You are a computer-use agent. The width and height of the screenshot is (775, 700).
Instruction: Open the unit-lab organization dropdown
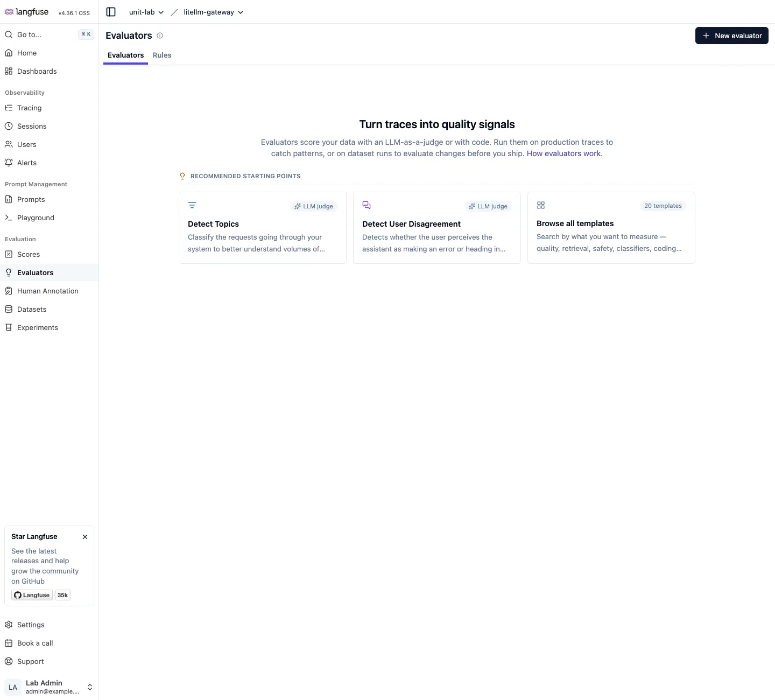[146, 12]
